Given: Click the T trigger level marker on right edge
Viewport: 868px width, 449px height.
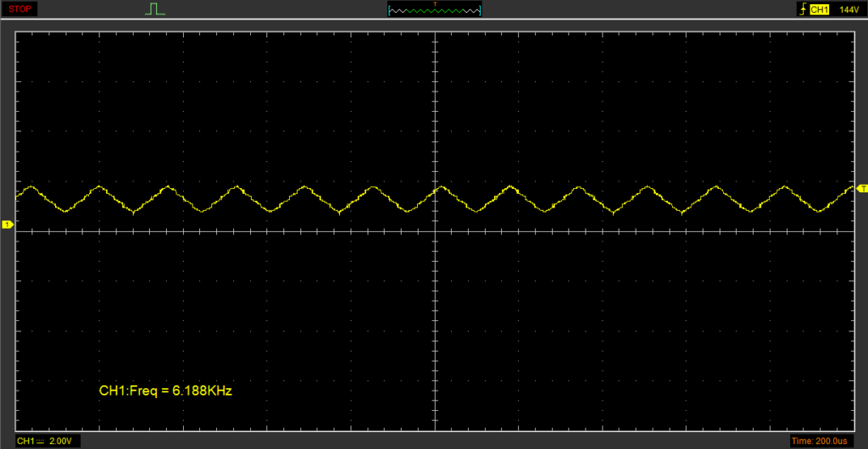Looking at the screenshot, I should coord(862,187).
